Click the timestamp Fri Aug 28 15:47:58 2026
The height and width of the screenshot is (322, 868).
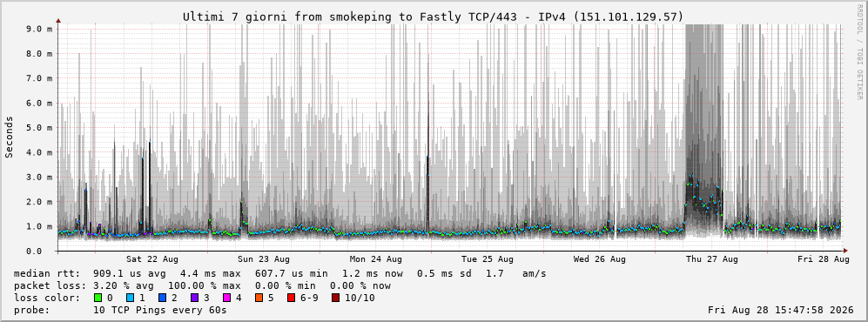[x=781, y=310]
